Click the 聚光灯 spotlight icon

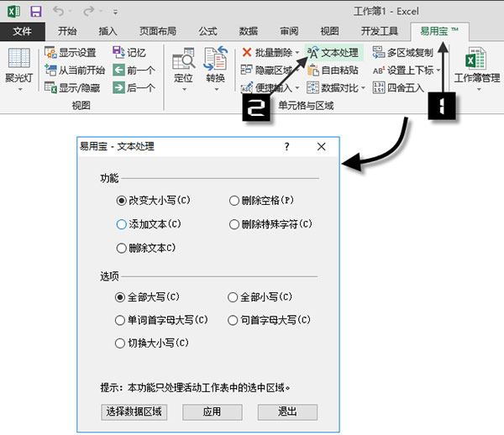point(18,66)
